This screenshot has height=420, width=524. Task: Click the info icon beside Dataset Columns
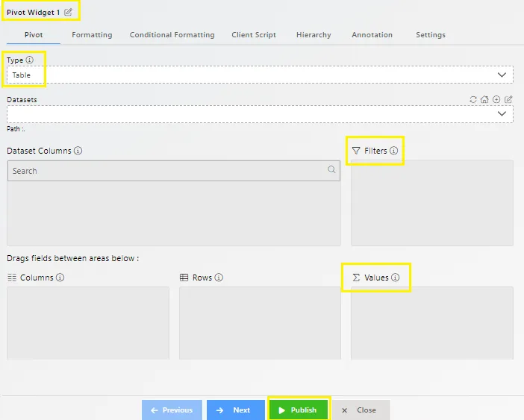click(78, 151)
